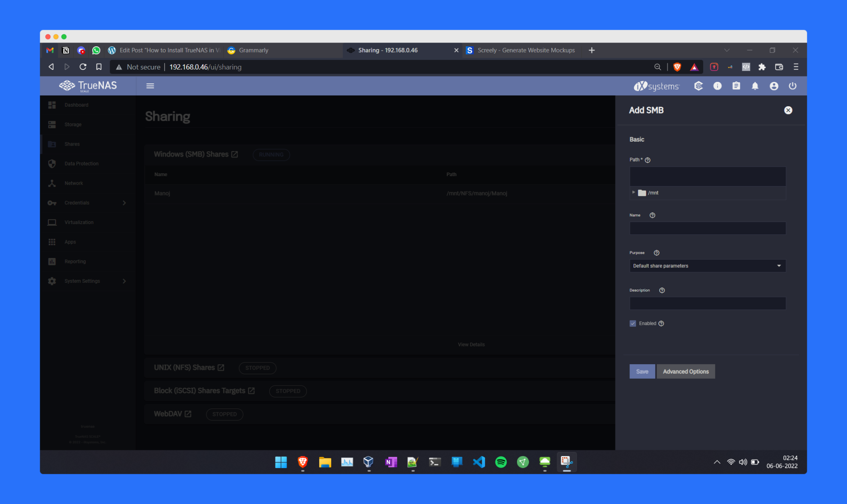Click the share Name input field

707,228
